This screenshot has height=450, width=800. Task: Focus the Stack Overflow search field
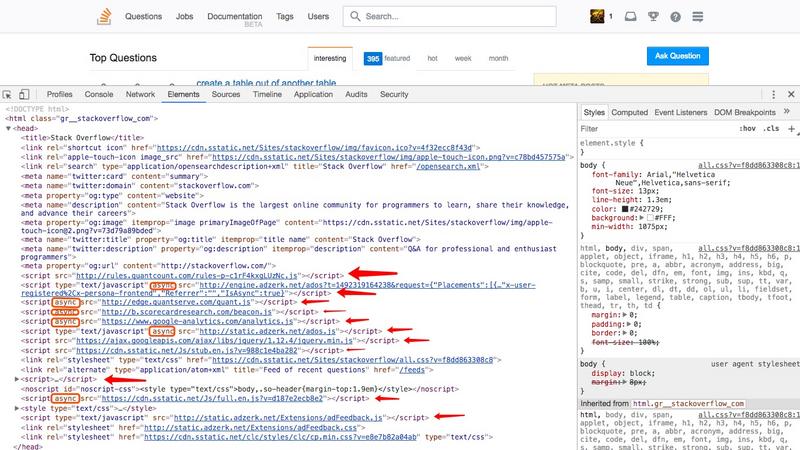coord(449,16)
